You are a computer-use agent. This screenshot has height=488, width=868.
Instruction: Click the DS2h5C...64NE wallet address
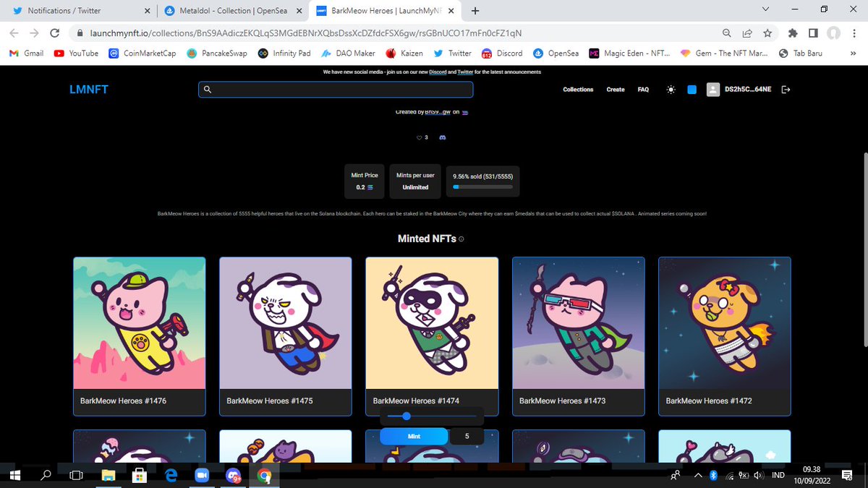[x=748, y=90]
